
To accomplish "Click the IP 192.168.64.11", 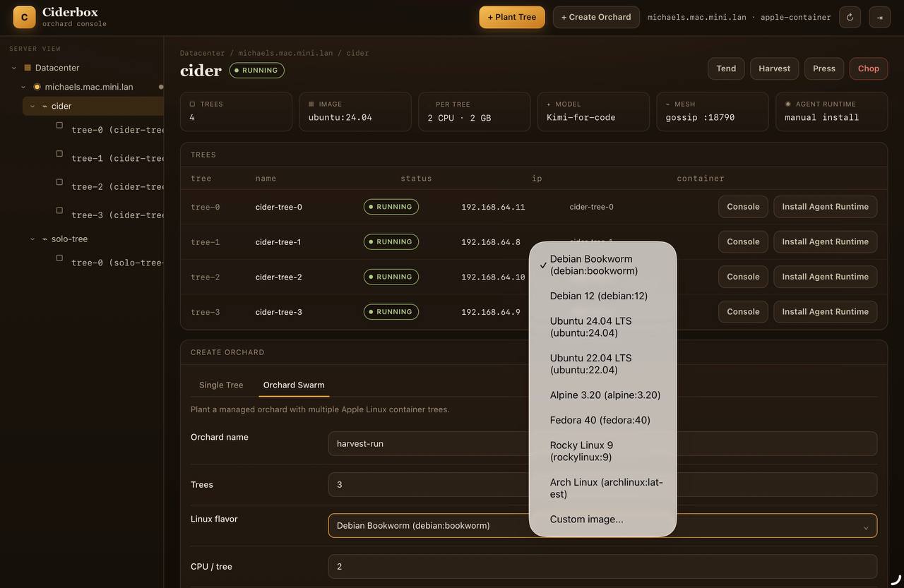I will [493, 207].
